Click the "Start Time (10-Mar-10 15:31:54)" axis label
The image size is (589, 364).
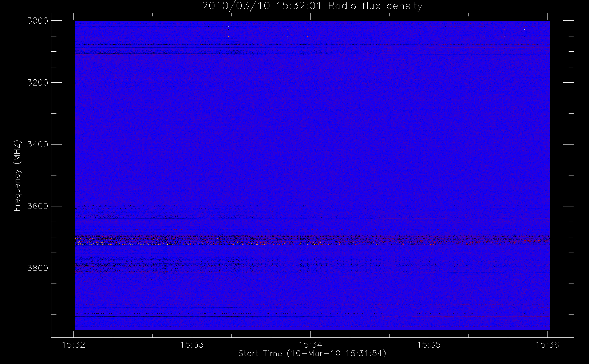pyautogui.click(x=312, y=353)
